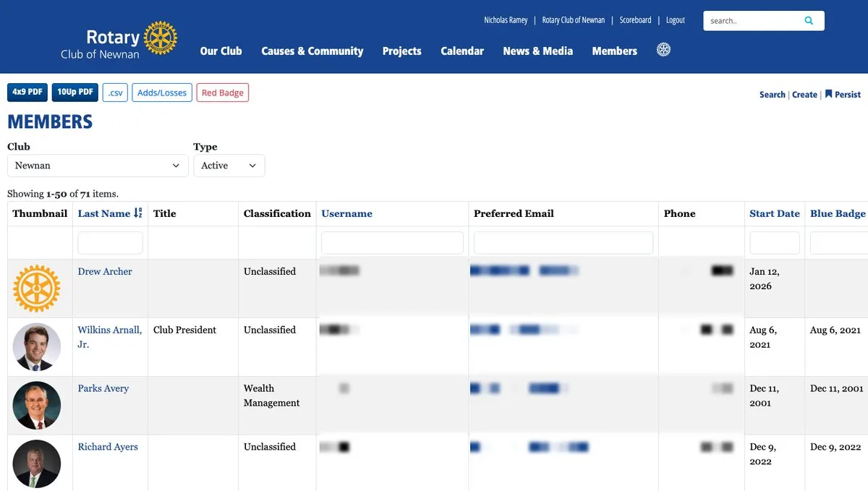Open the News & Media menu
Image resolution: width=868 pixels, height=491 pixels.
click(538, 51)
